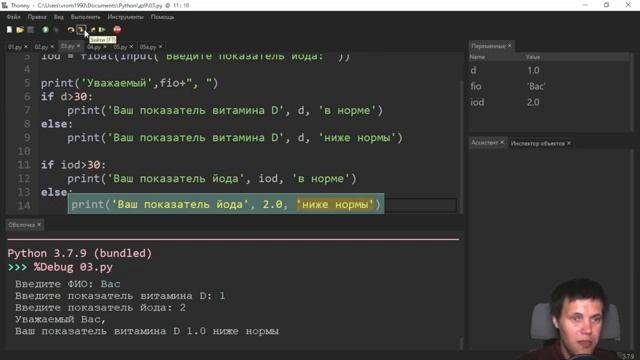The height and width of the screenshot is (360, 640).
Task: Click the Thonny app icon in title bar
Action: pyautogui.click(x=4, y=5)
